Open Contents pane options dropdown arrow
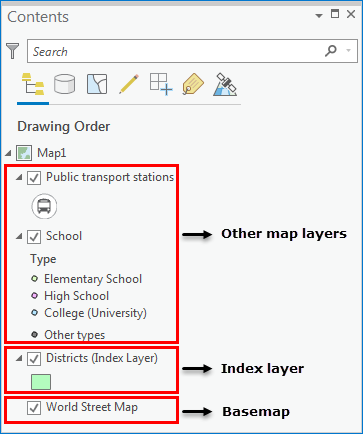The width and height of the screenshot is (363, 434). pyautogui.click(x=319, y=15)
